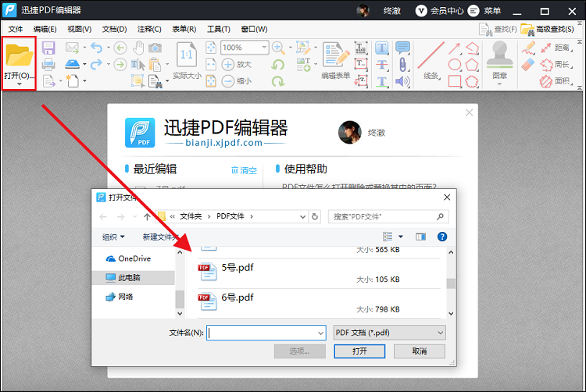Open the 编辑(E) menu
The height and width of the screenshot is (392, 586).
(45, 29)
